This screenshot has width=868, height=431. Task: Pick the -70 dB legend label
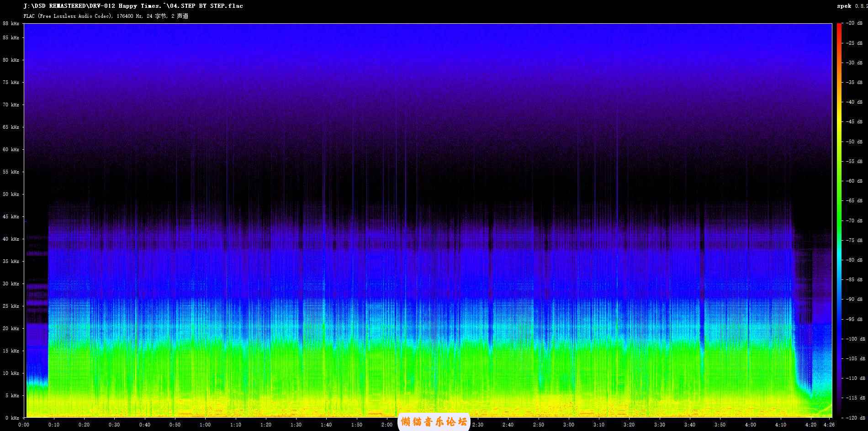point(854,221)
